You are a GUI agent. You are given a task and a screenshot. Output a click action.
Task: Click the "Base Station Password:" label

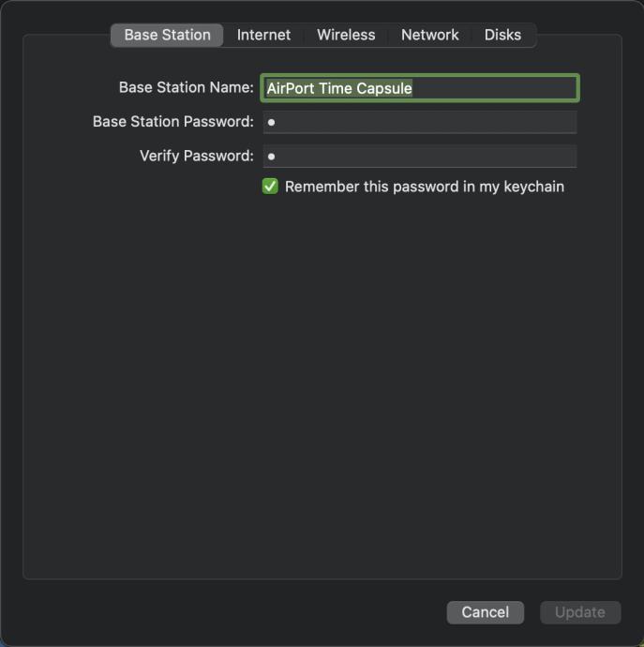coord(172,122)
